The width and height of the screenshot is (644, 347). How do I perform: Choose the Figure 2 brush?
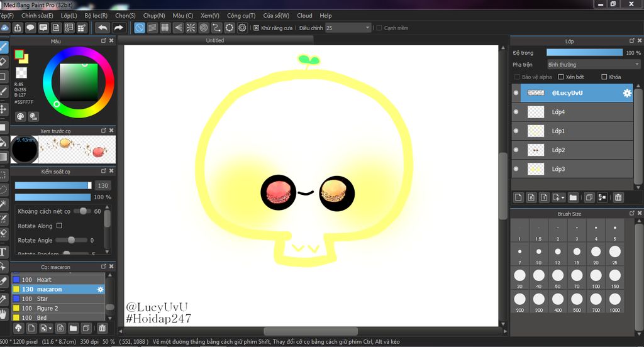58,309
